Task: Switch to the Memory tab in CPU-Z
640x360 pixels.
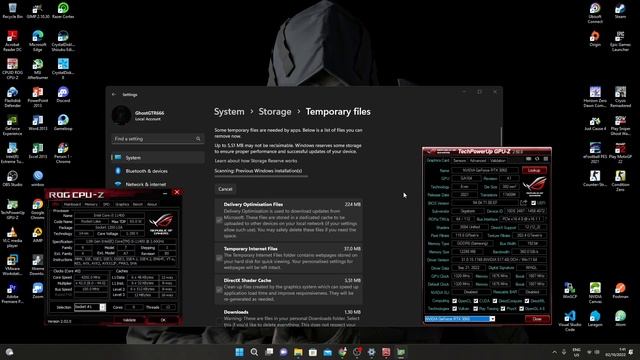Action: [x=91, y=204]
